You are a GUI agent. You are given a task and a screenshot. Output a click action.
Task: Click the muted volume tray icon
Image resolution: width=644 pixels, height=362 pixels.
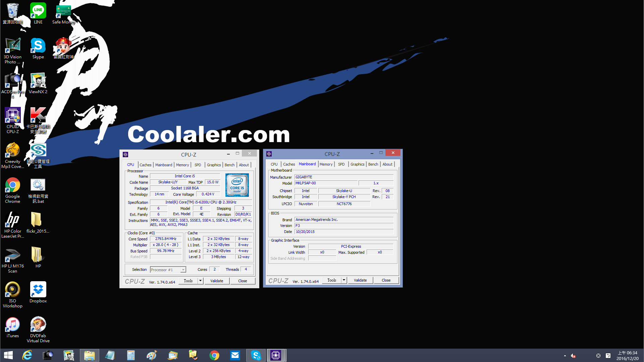tap(573, 356)
